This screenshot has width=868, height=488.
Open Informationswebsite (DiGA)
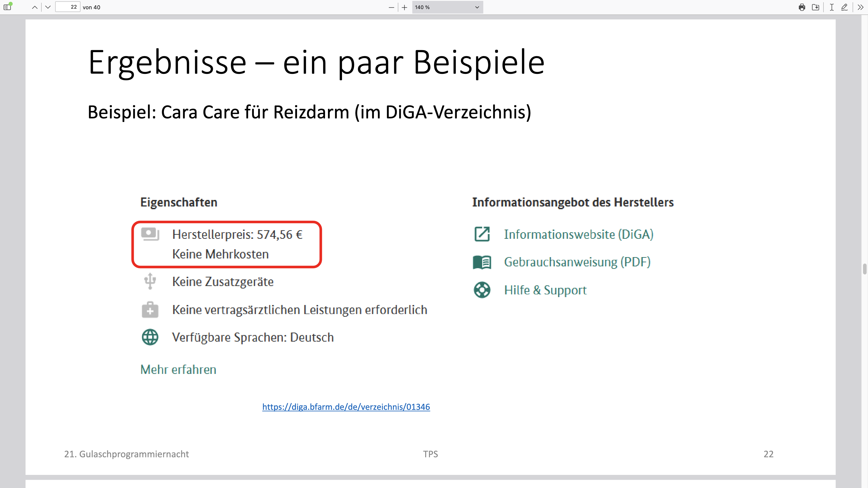click(578, 234)
